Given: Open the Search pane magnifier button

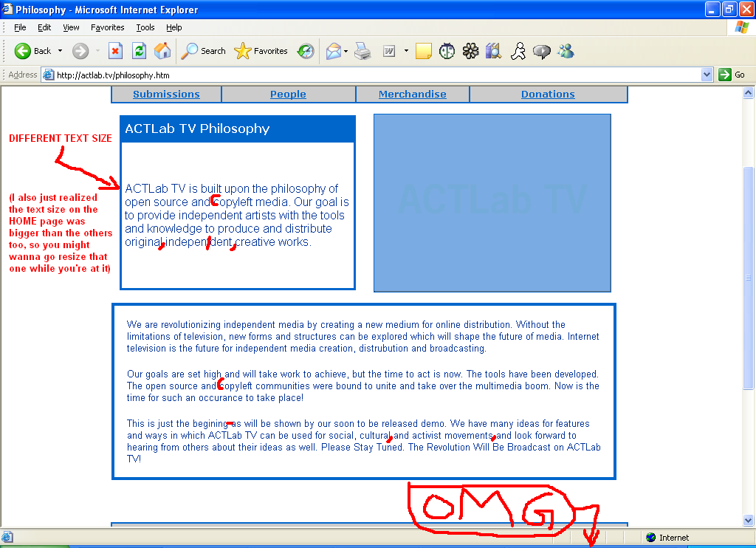Looking at the screenshot, I should click(204, 51).
